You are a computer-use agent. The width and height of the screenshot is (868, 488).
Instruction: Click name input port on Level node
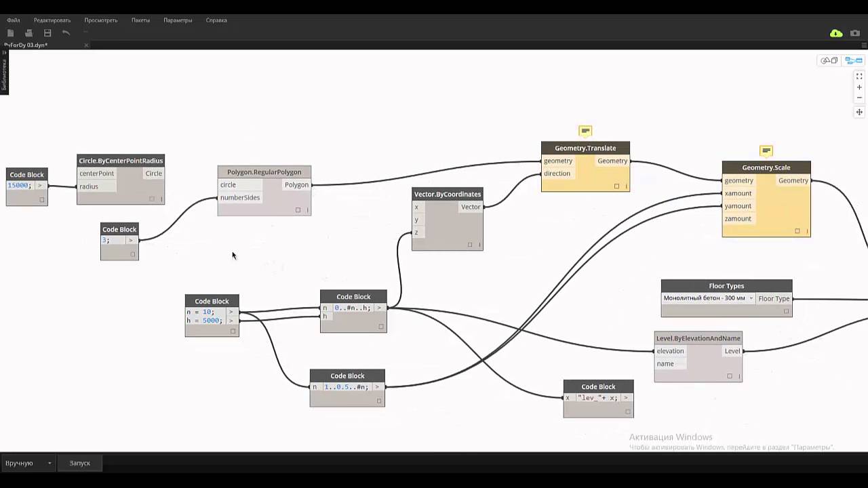[x=671, y=364]
